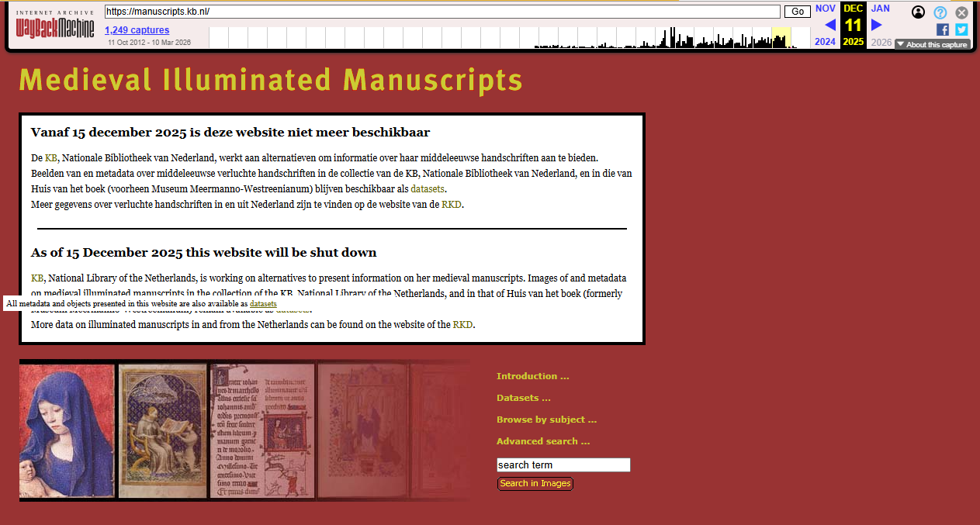Viewport: 980px width, 525px height.
Task: Open RKD link in Dutch text
Action: tap(452, 205)
